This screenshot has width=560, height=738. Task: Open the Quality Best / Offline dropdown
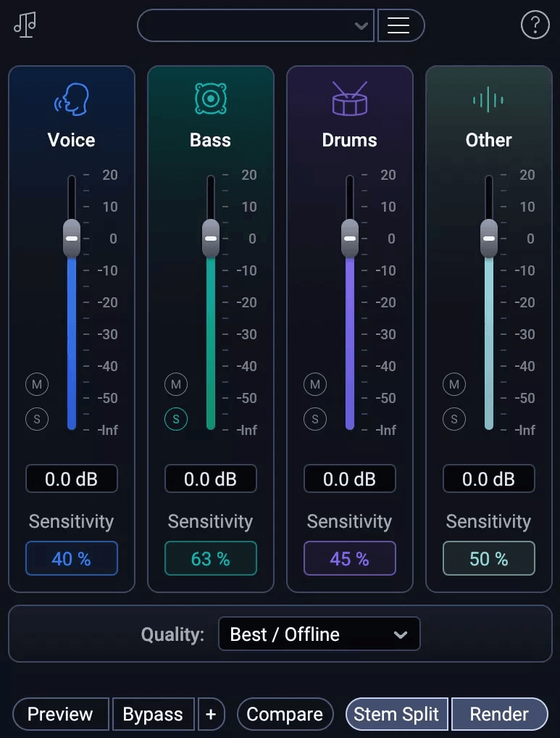click(x=319, y=634)
